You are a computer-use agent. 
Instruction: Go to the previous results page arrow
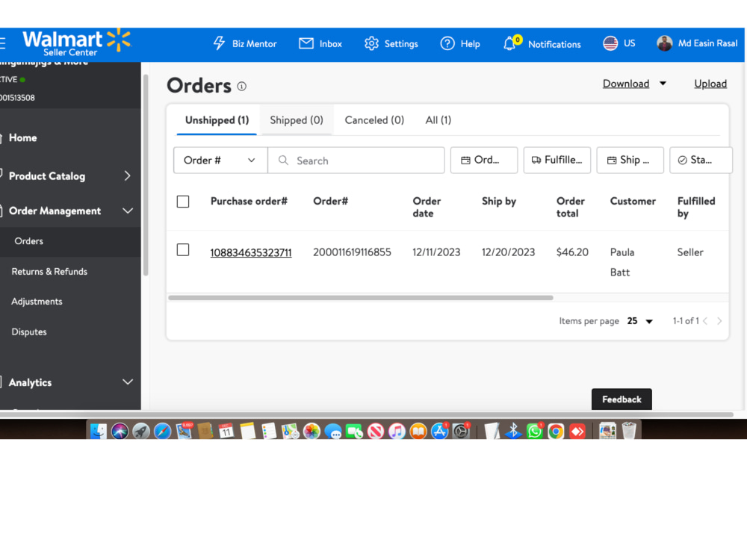coord(706,321)
